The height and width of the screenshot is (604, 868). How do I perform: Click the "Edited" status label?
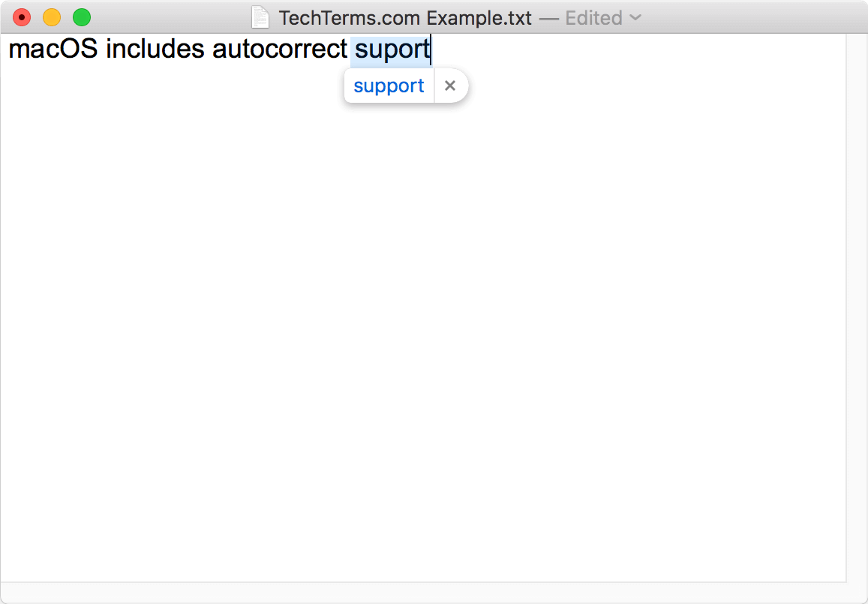click(x=593, y=18)
